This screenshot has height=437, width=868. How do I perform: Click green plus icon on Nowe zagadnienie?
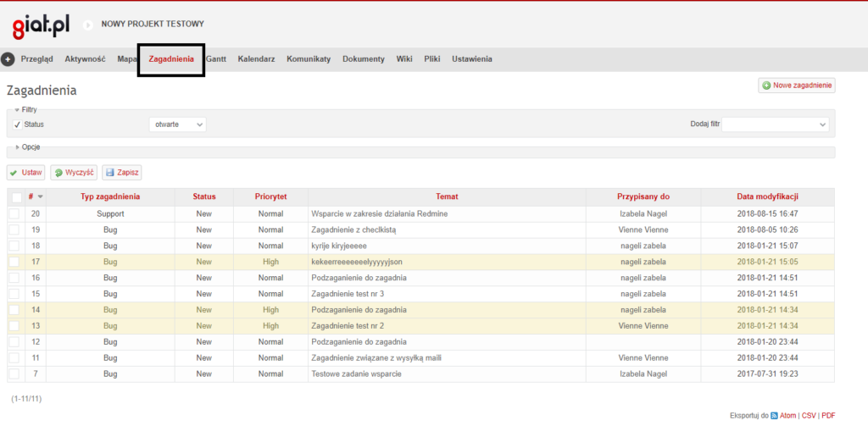point(766,86)
